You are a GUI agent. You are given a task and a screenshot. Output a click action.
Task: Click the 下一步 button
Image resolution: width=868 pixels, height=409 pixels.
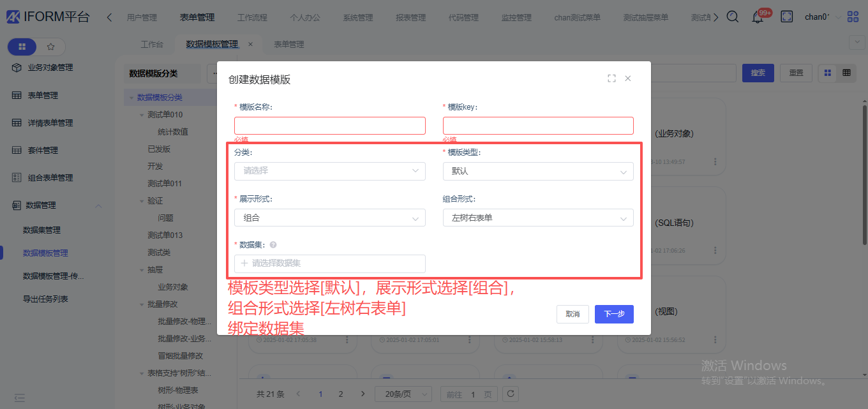click(614, 314)
